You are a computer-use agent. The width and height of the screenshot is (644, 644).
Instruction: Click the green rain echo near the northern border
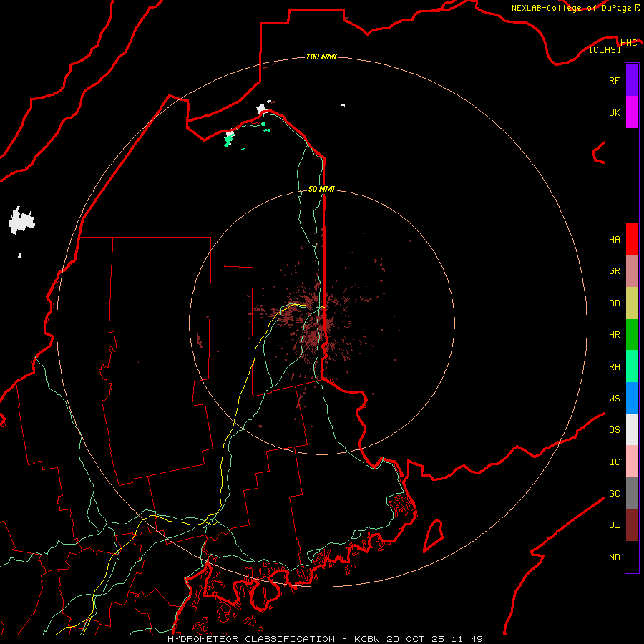[x=229, y=139]
